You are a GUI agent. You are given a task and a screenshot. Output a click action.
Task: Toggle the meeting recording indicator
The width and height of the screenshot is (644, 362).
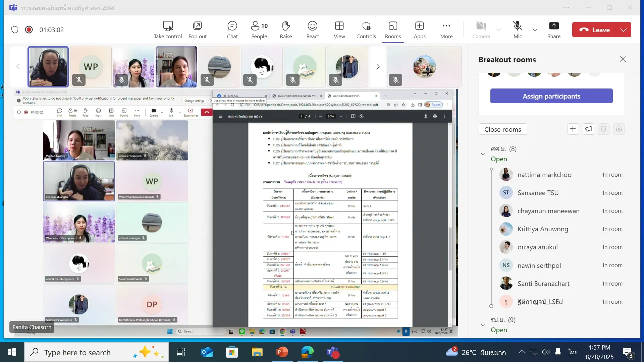point(29,30)
